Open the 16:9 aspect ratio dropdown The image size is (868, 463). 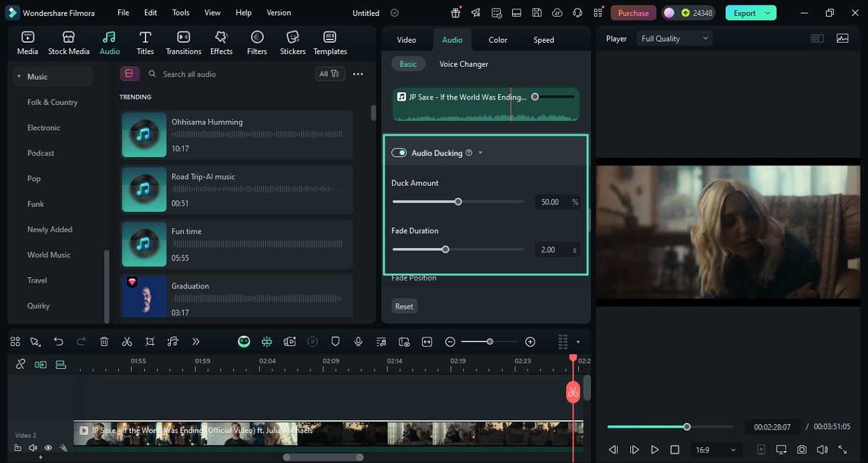coord(716,450)
